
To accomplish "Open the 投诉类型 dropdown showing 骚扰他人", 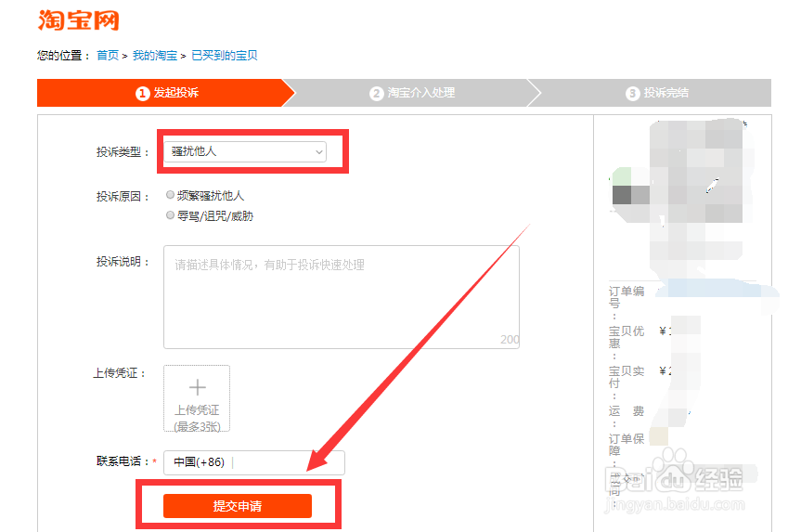I will point(245,151).
